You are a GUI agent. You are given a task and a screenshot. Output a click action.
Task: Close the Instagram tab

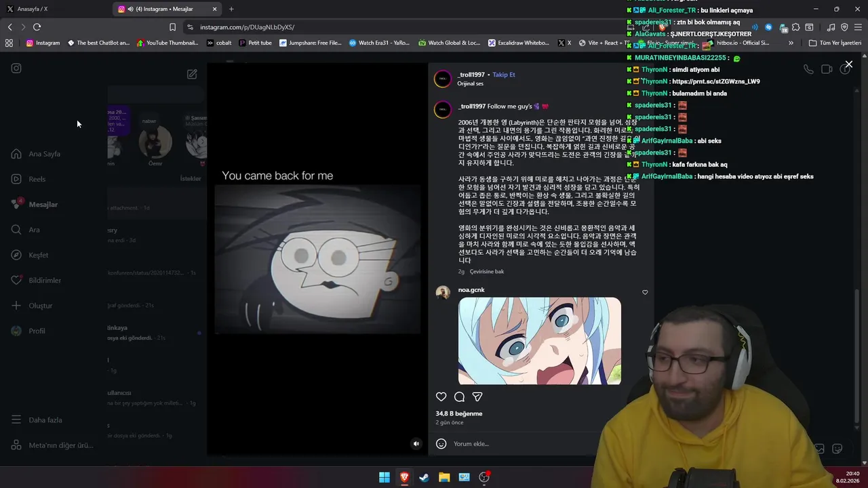(215, 9)
